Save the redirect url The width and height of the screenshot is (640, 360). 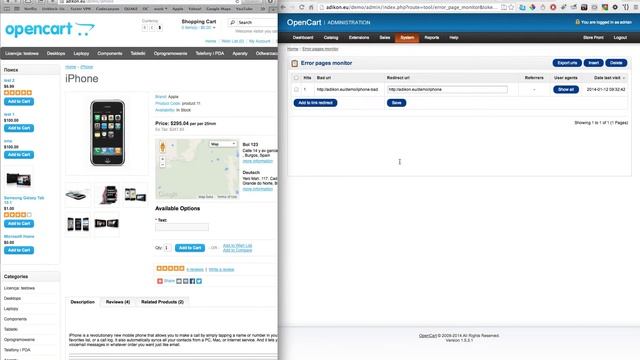(x=396, y=103)
